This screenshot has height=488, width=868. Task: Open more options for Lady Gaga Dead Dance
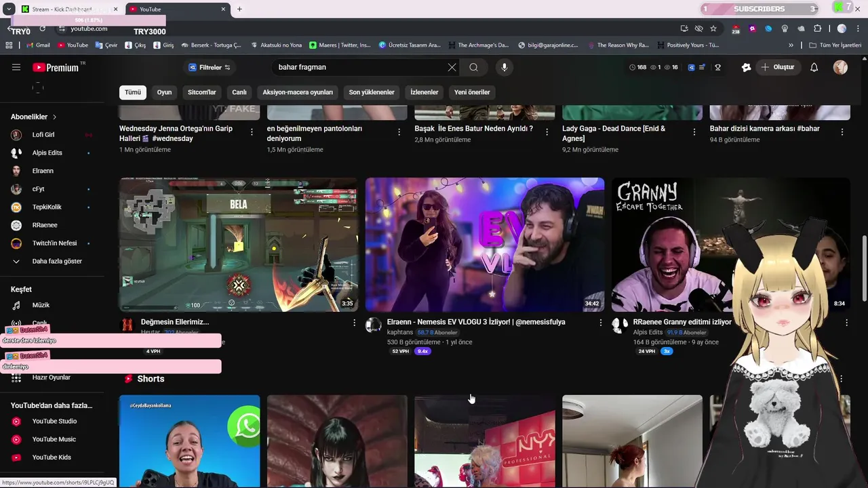pyautogui.click(x=694, y=132)
